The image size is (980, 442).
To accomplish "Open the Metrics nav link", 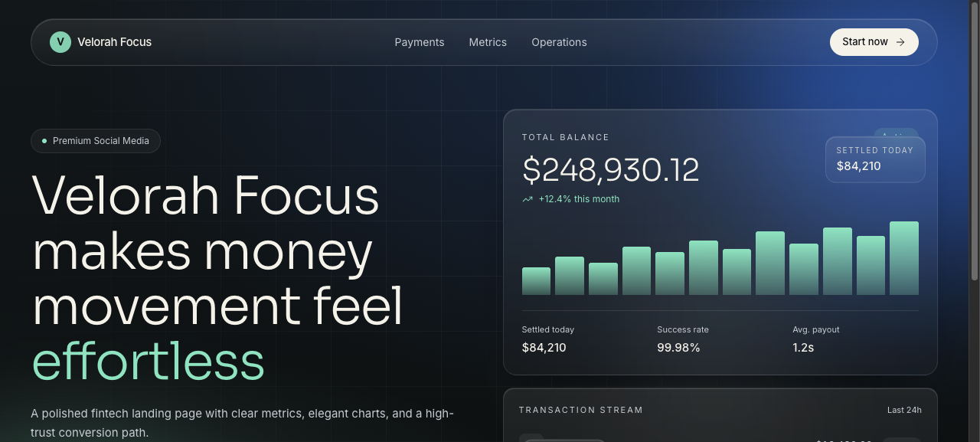I will click(x=488, y=42).
